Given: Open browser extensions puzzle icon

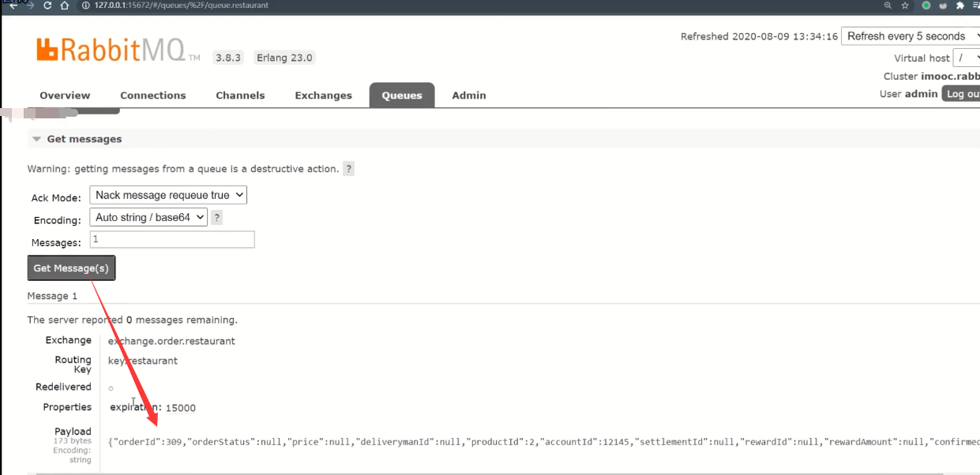Looking at the screenshot, I should 960,6.
